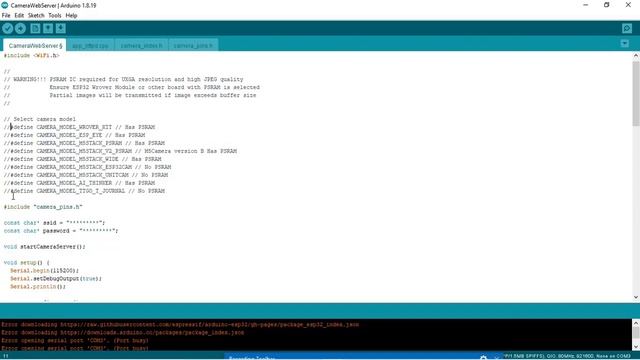The height and width of the screenshot is (360, 640).
Task: Click the 'WARNING!!! PSRAM IC required' comment line
Action: (x=123, y=80)
